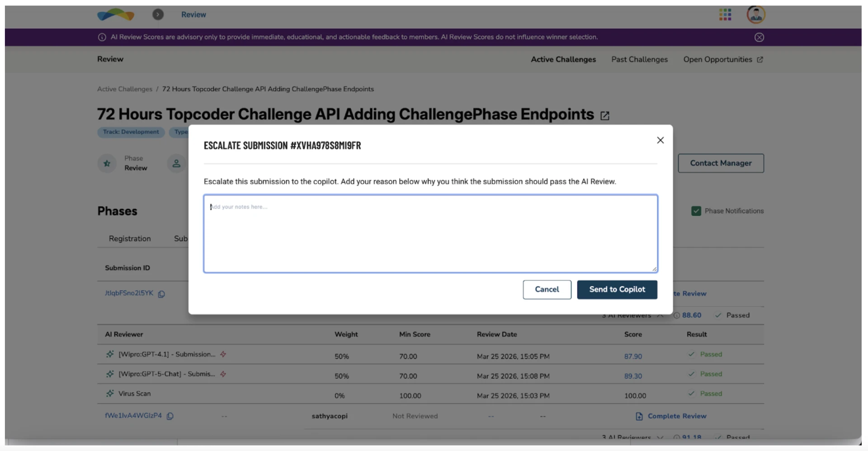Copy submission ID fWe1lvA4WGlzP4
This screenshot has height=451, width=868.
170,416
